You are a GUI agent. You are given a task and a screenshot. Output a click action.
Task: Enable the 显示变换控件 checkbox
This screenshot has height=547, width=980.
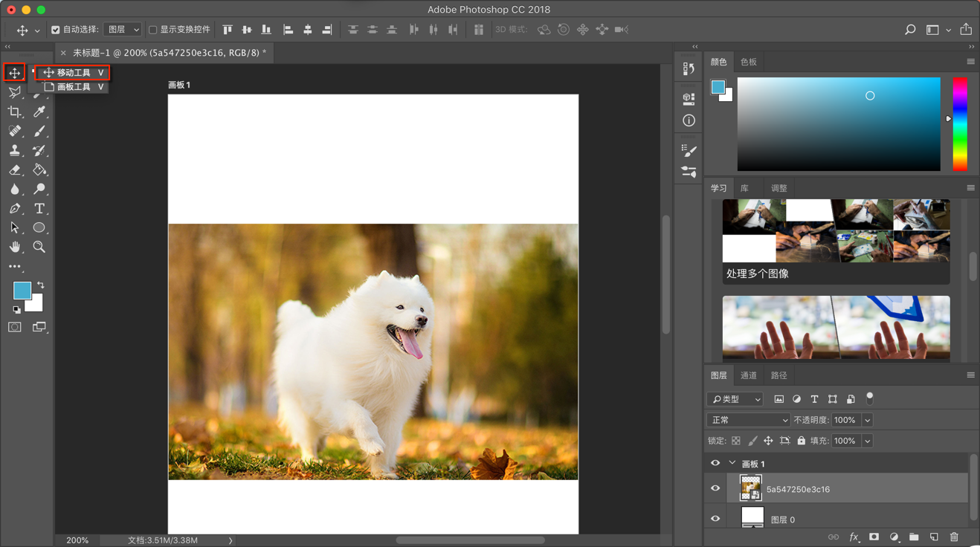pos(153,30)
